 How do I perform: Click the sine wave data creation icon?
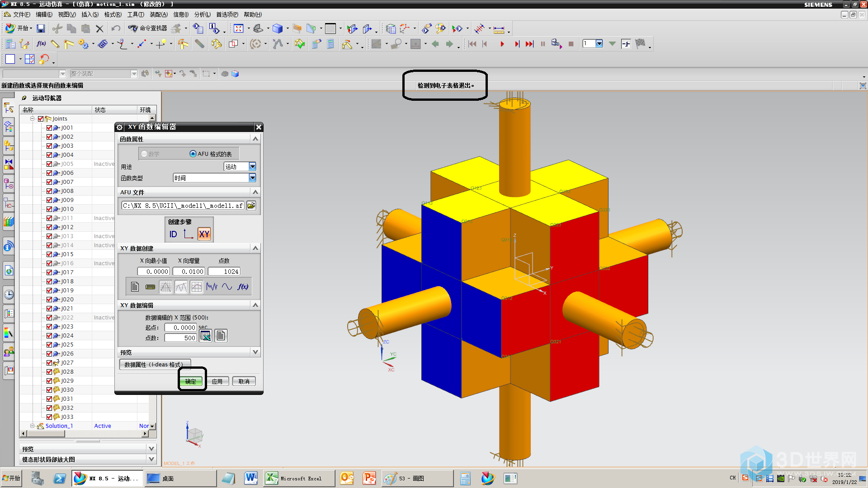point(227,286)
